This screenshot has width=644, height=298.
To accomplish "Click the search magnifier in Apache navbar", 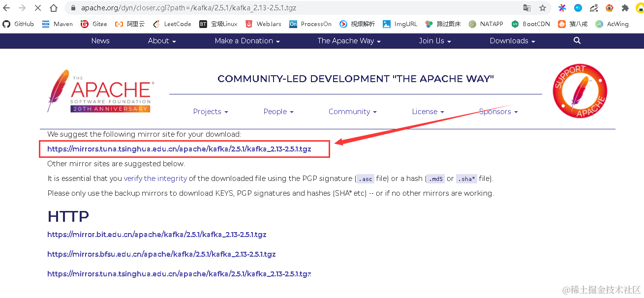I will (577, 41).
